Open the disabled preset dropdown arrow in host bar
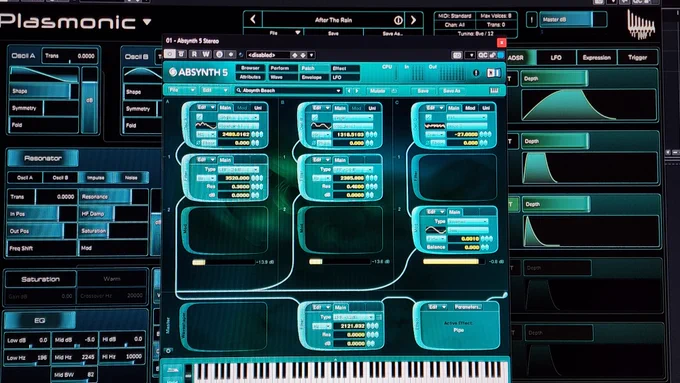This screenshot has width=680, height=383. click(311, 55)
